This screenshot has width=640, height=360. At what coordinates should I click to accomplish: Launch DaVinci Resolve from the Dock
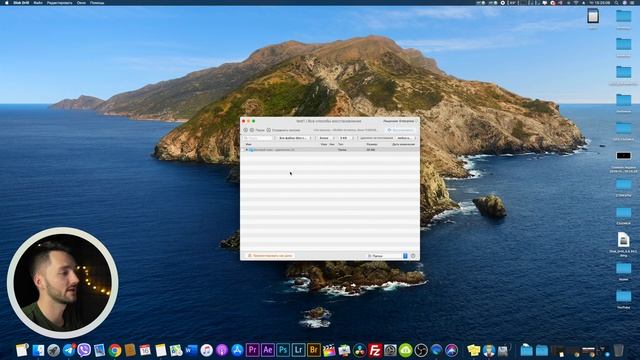(x=360, y=350)
